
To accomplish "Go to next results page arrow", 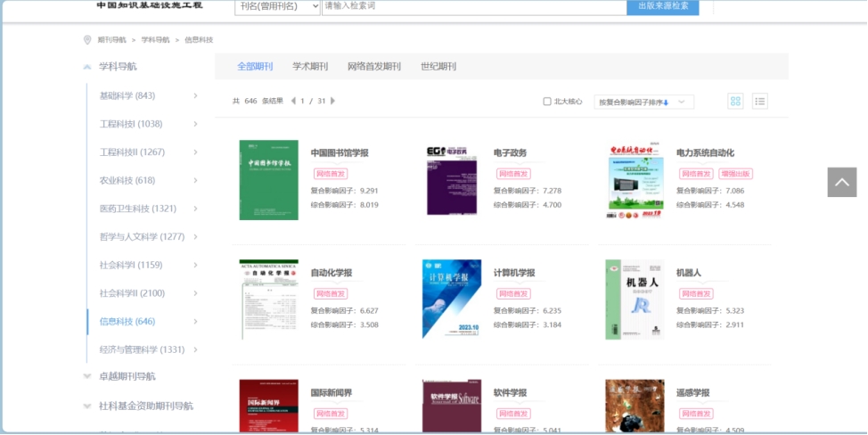I will tap(332, 102).
